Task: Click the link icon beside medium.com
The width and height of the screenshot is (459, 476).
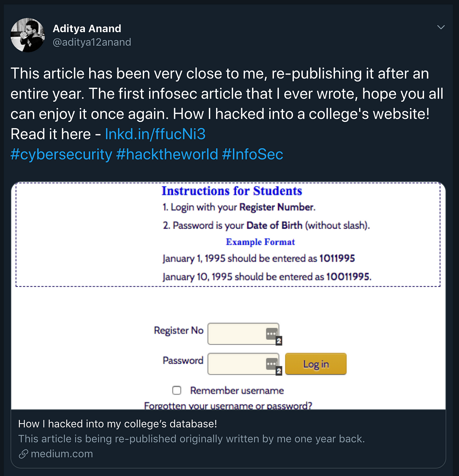Action: [x=23, y=454]
